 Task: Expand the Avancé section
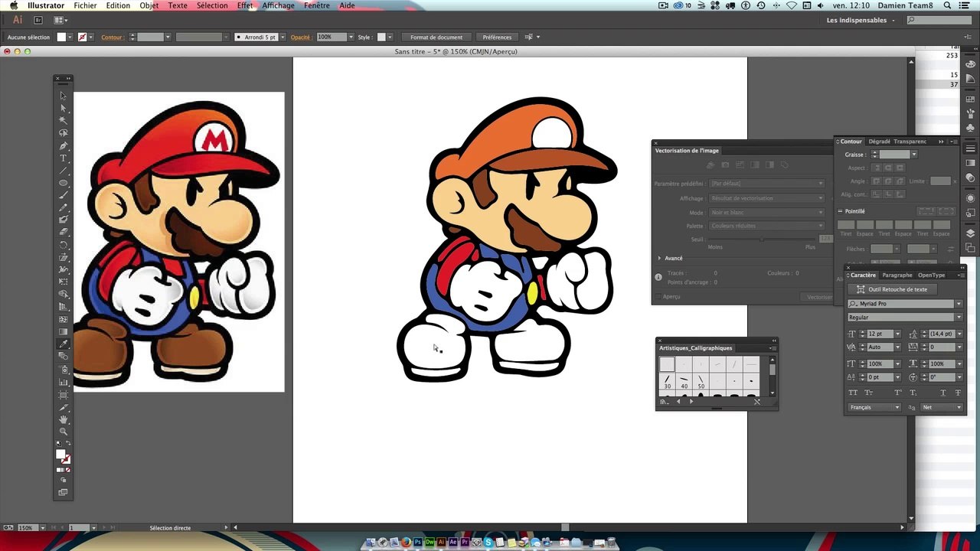659,258
